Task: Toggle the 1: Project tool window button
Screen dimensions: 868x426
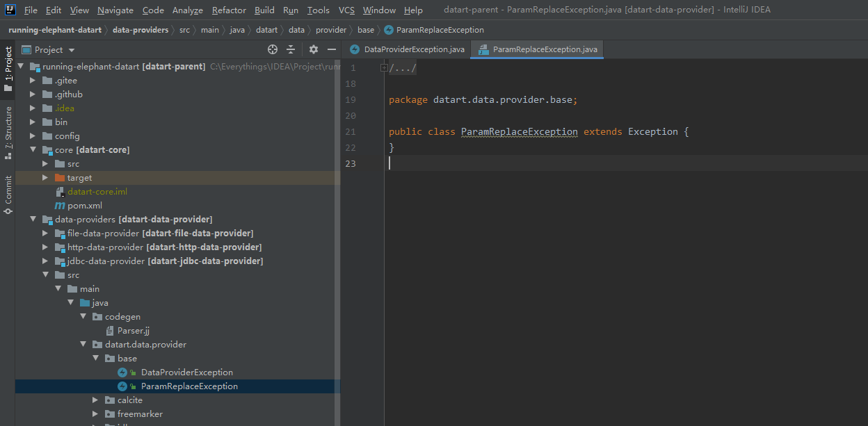Action: 8,69
